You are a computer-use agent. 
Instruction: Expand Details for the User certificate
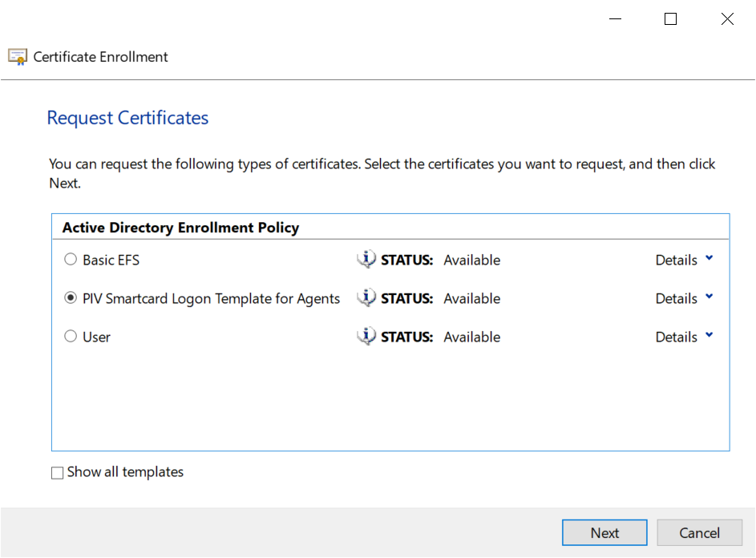684,337
